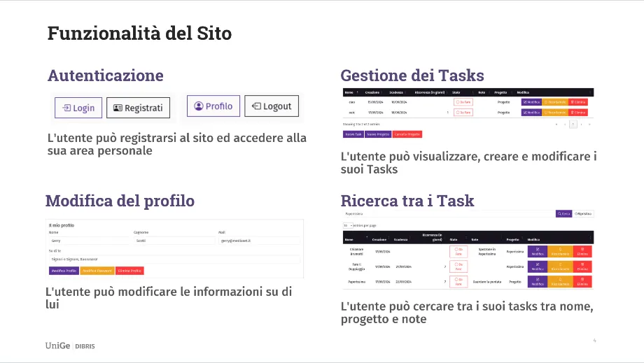Click the Logout button
The width and height of the screenshot is (644, 363).
(272, 106)
